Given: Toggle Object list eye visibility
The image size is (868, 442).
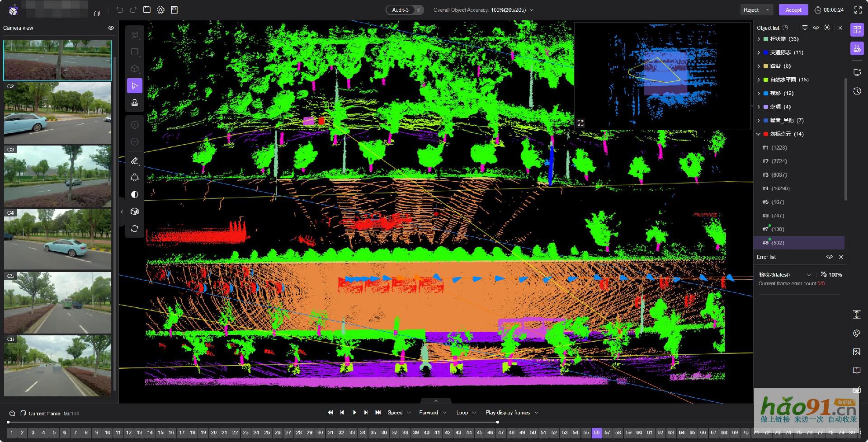Looking at the screenshot, I should pyautogui.click(x=816, y=28).
